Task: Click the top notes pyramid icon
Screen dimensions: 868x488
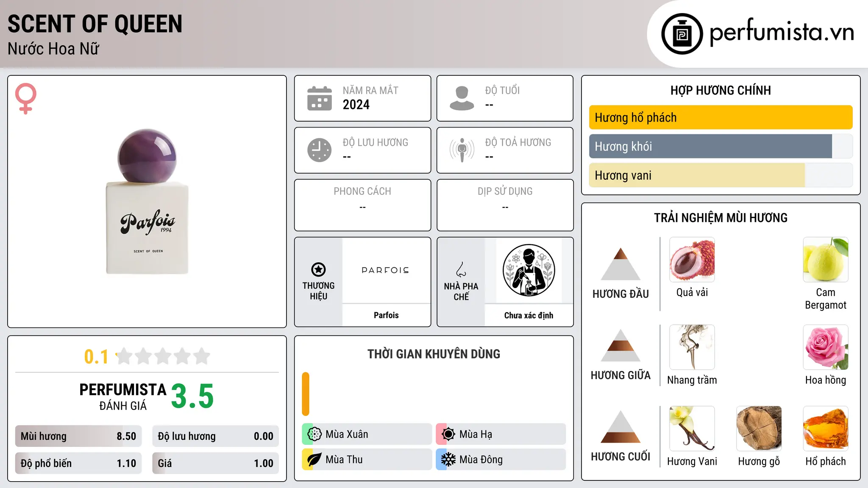Action: tap(620, 264)
